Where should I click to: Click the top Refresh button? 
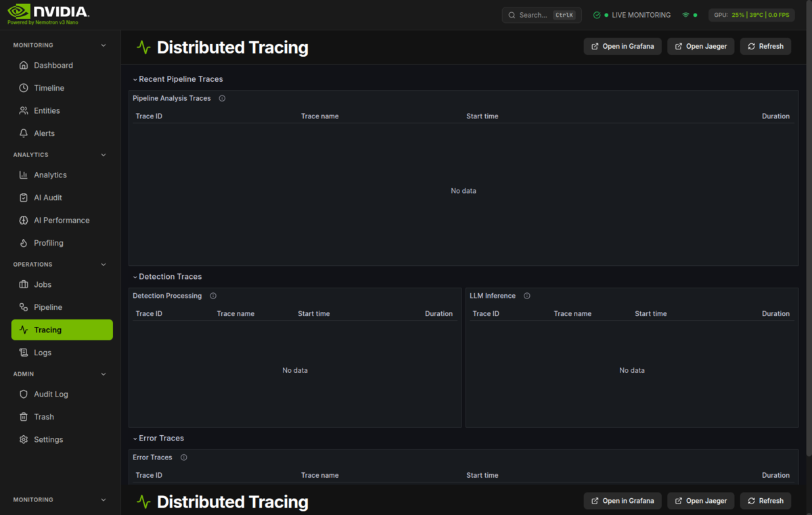tap(765, 46)
